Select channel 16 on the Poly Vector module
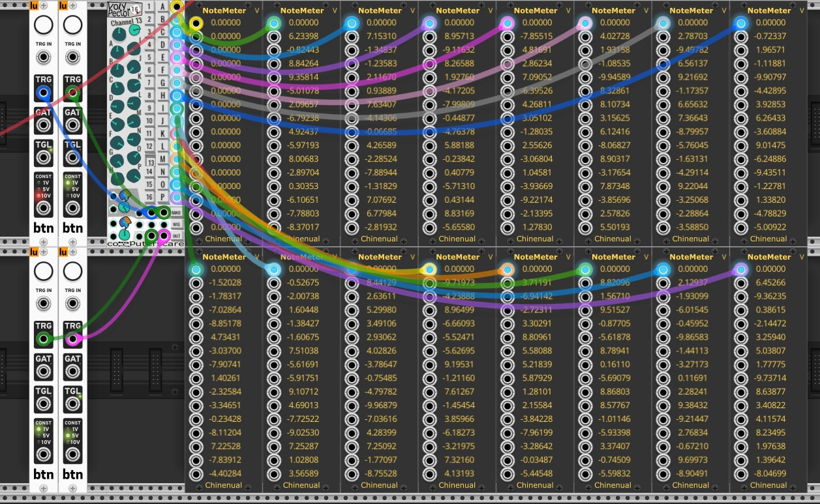The width and height of the screenshot is (820, 504). (x=149, y=197)
